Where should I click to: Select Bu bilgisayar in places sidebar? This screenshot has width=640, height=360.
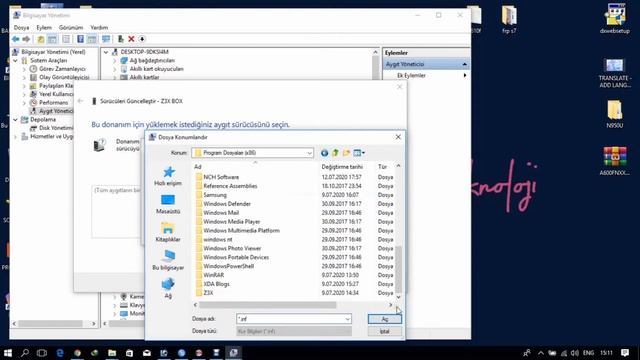click(168, 260)
